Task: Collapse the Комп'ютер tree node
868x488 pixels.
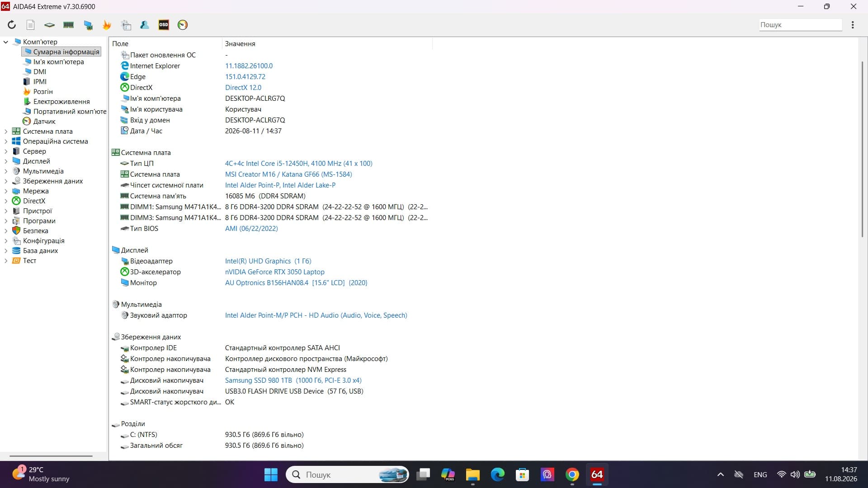Action: point(6,42)
